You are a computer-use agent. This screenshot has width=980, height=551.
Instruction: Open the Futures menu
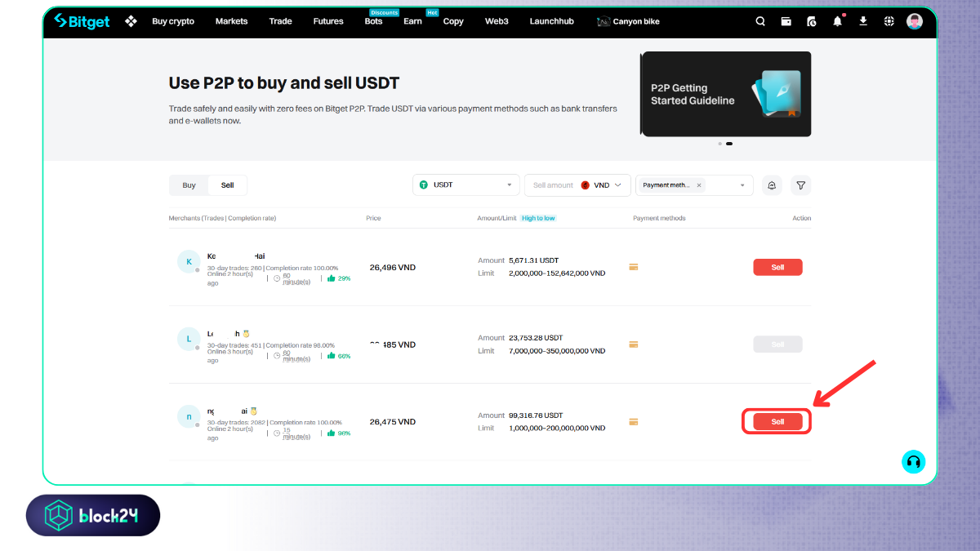click(x=328, y=21)
